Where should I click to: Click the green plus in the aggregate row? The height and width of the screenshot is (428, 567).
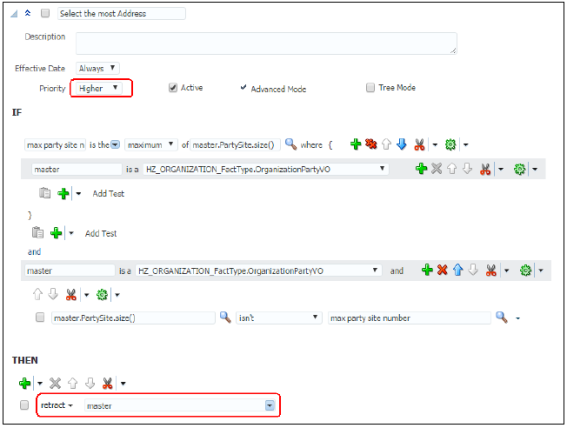coord(356,144)
